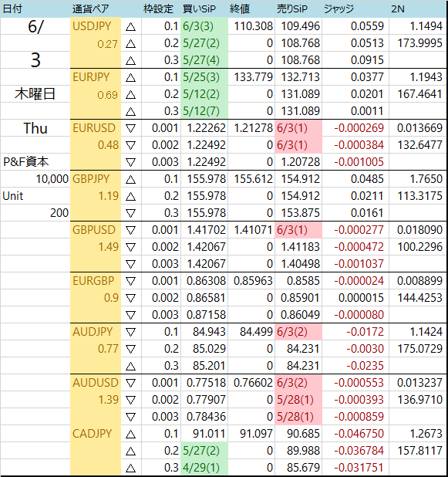This screenshot has width=448, height=477.
Task: Click the down triangle in EURUSD 0.001 row
Action: coord(130,129)
